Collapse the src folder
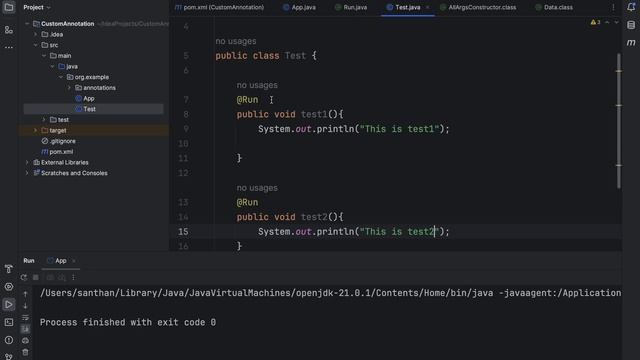640x360 pixels. coord(36,45)
